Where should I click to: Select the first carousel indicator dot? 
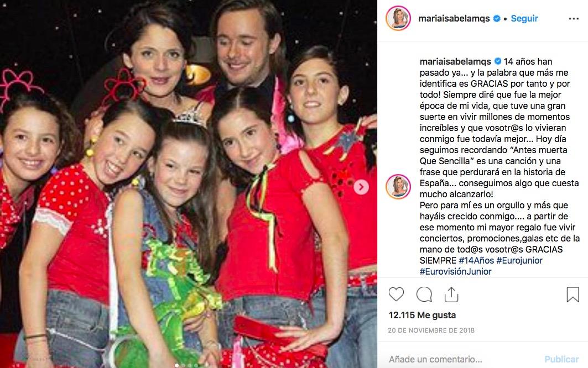click(177, 365)
